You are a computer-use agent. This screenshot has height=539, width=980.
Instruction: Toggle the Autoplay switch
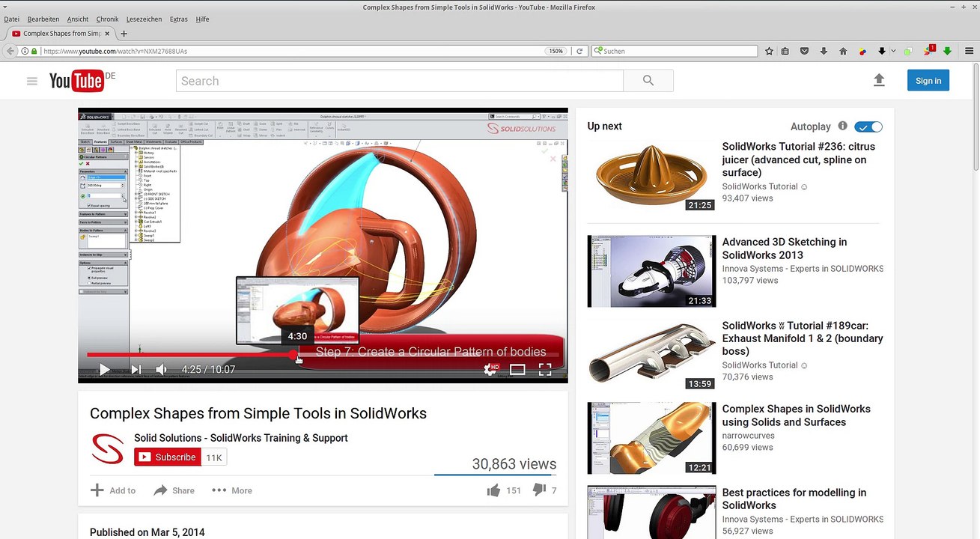(868, 127)
